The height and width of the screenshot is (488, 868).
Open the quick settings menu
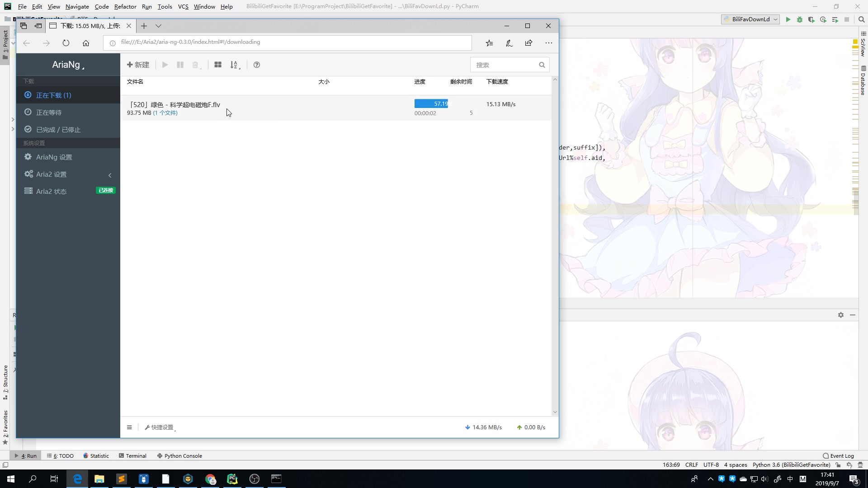point(160,427)
